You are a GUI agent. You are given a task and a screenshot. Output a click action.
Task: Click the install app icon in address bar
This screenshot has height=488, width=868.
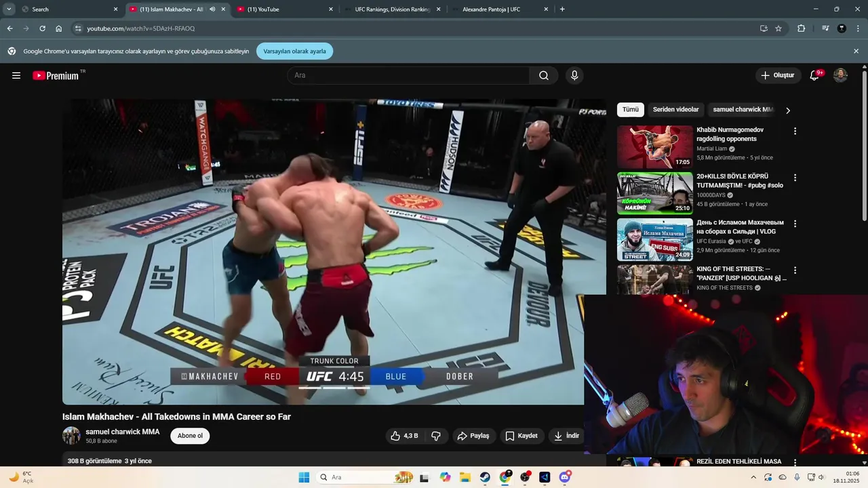point(764,28)
